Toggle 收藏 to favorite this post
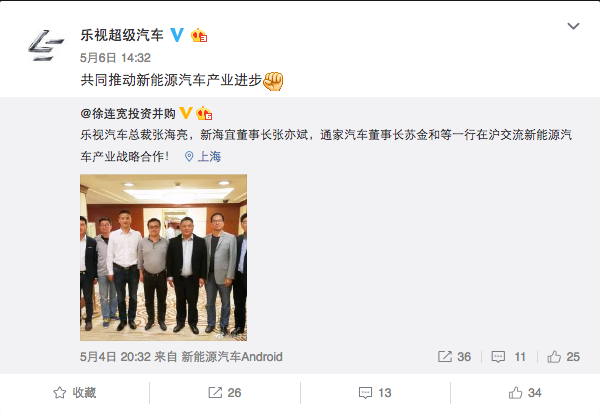The width and height of the screenshot is (600, 411). (x=75, y=393)
